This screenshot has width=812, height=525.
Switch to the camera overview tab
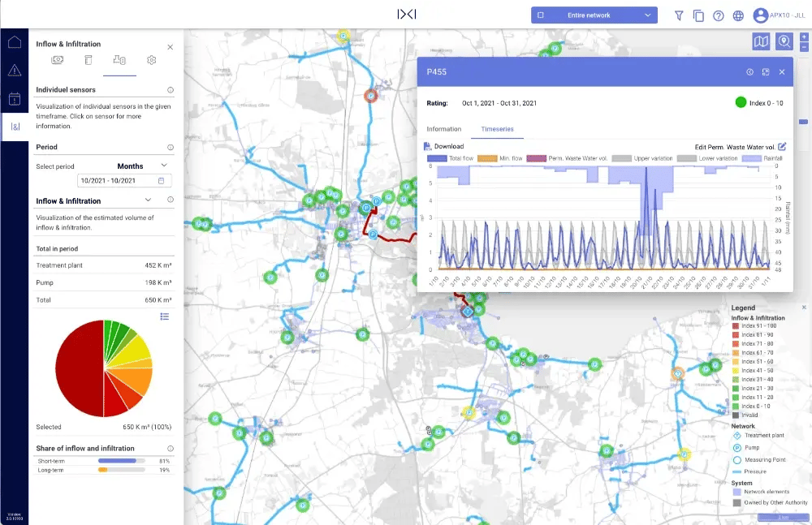coord(58,60)
